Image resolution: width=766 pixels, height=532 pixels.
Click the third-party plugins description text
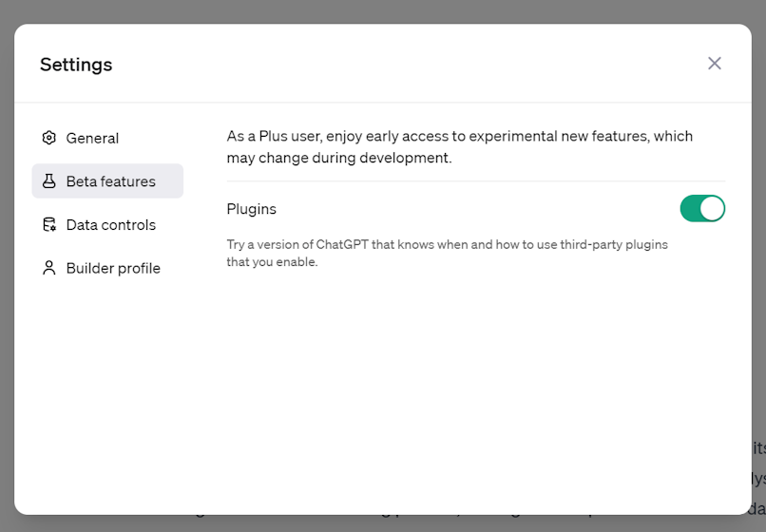click(x=447, y=253)
